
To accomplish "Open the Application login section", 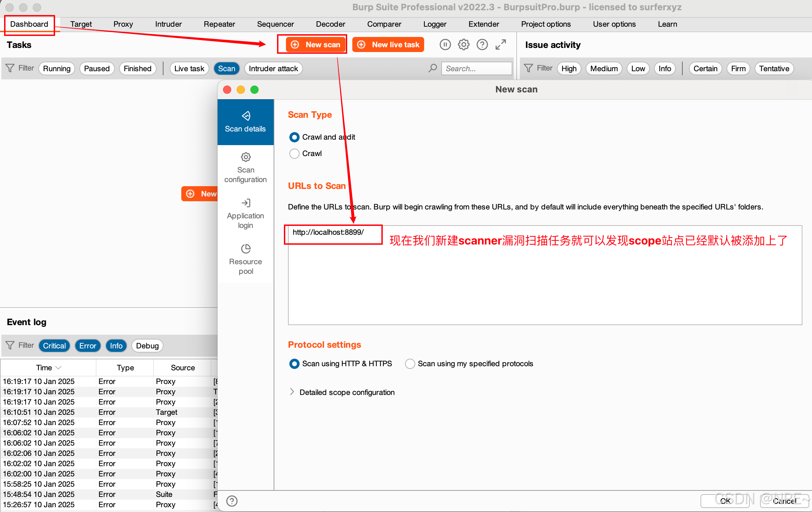I will coord(245,214).
